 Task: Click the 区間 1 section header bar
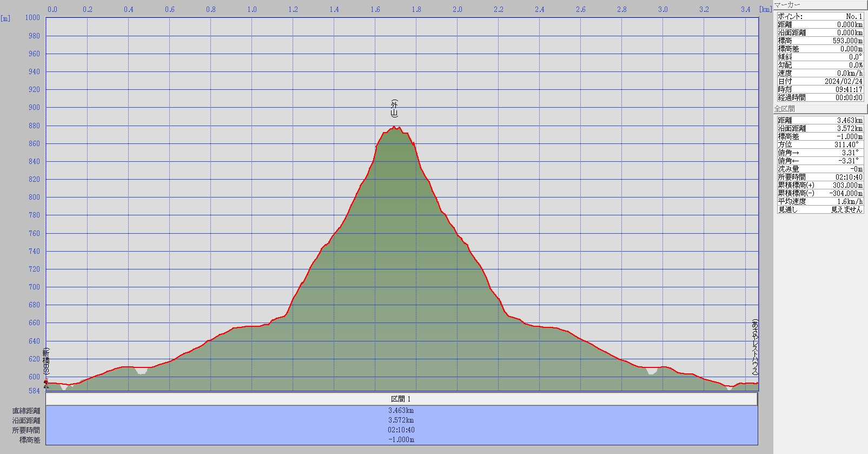[x=401, y=399]
